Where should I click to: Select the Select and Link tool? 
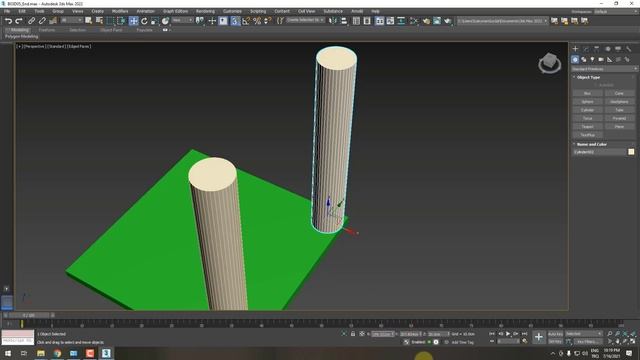31,20
